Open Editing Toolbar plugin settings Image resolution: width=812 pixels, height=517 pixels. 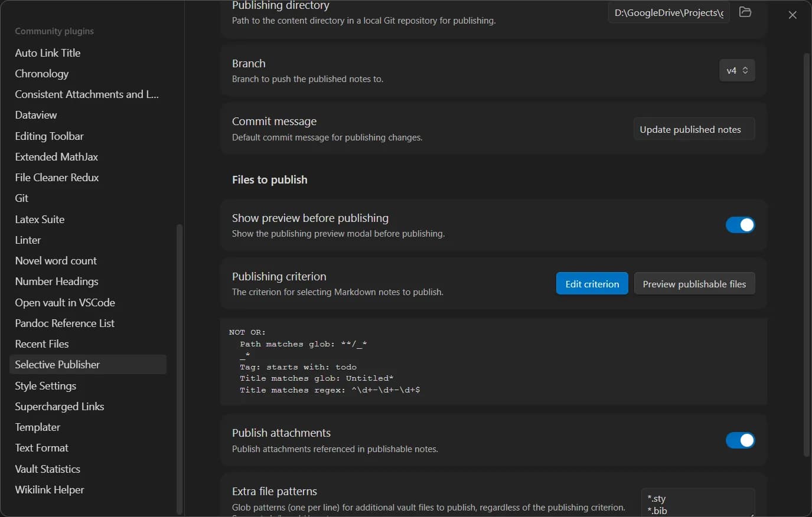[x=88, y=136]
